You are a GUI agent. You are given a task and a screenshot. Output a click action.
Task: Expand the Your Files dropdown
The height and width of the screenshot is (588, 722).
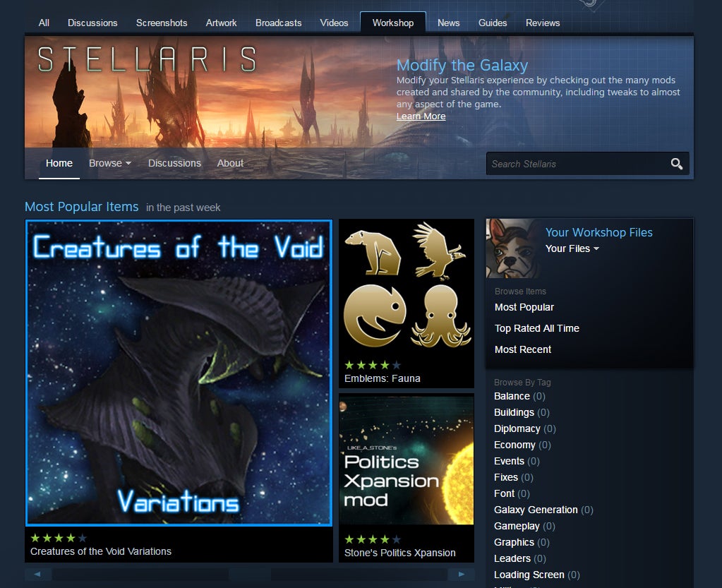tap(572, 248)
